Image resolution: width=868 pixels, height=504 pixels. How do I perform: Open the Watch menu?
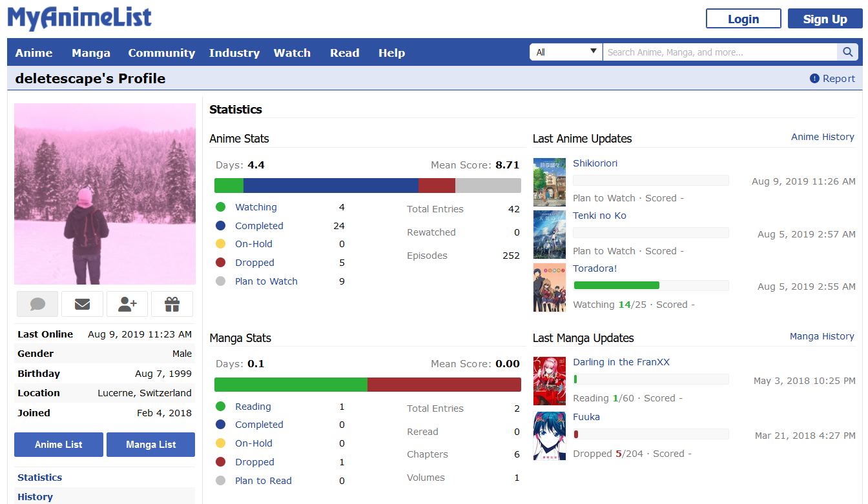coord(292,53)
